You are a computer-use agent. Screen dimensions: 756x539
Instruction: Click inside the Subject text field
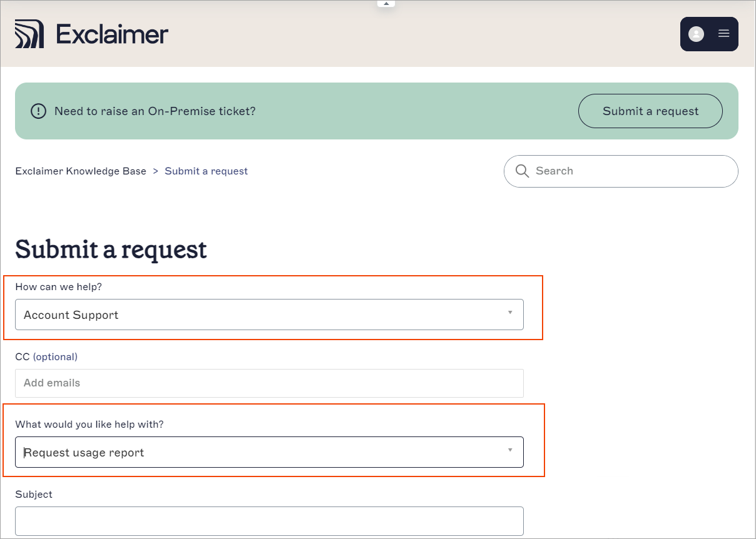(x=269, y=520)
